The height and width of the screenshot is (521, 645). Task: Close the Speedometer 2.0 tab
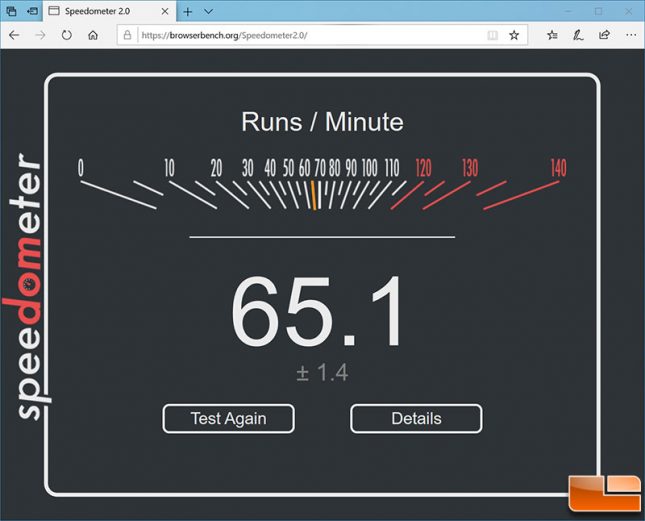tap(165, 12)
